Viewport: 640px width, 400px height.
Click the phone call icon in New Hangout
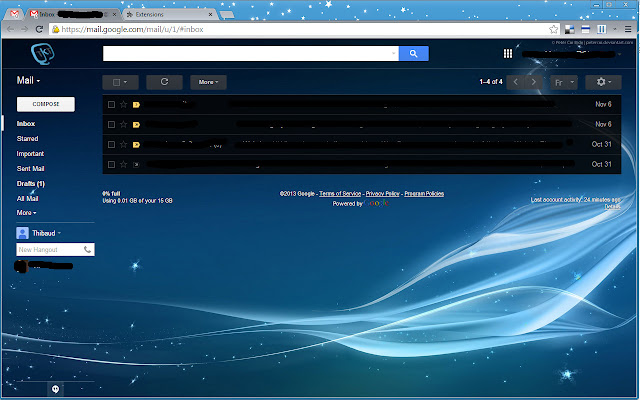pyautogui.click(x=87, y=249)
